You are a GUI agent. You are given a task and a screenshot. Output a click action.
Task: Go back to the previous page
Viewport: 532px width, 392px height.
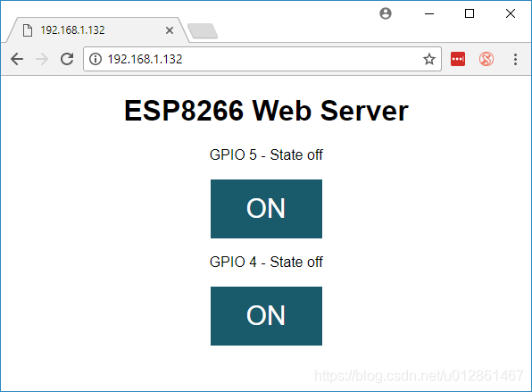pyautogui.click(x=17, y=59)
